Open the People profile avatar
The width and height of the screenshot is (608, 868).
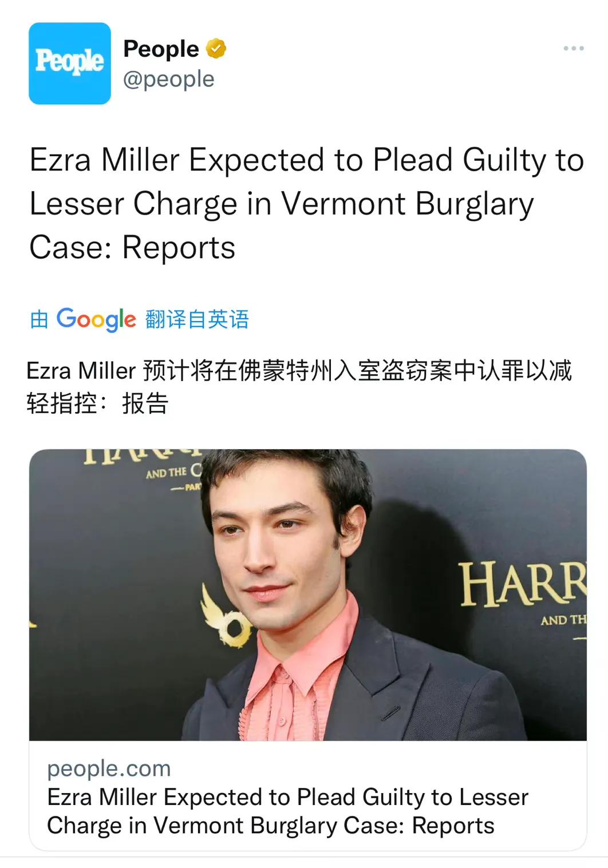[x=70, y=64]
